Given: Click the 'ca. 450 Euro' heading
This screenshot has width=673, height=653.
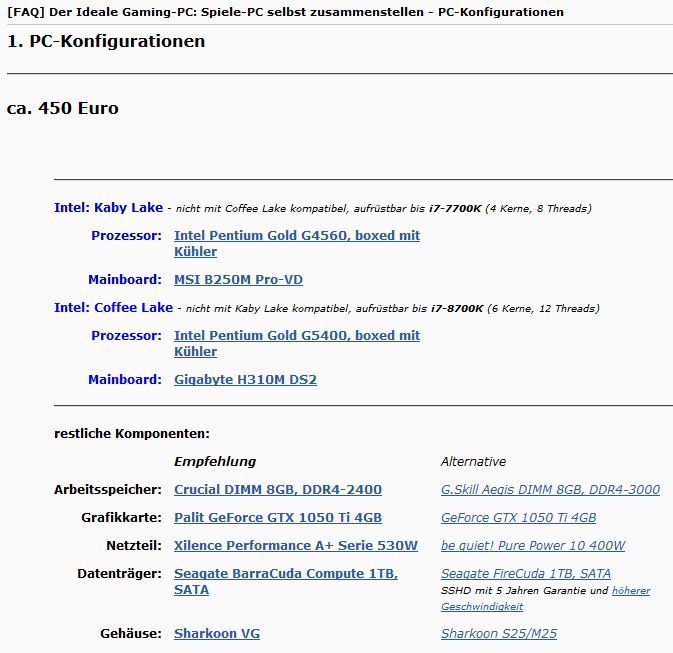Looking at the screenshot, I should point(63,108).
